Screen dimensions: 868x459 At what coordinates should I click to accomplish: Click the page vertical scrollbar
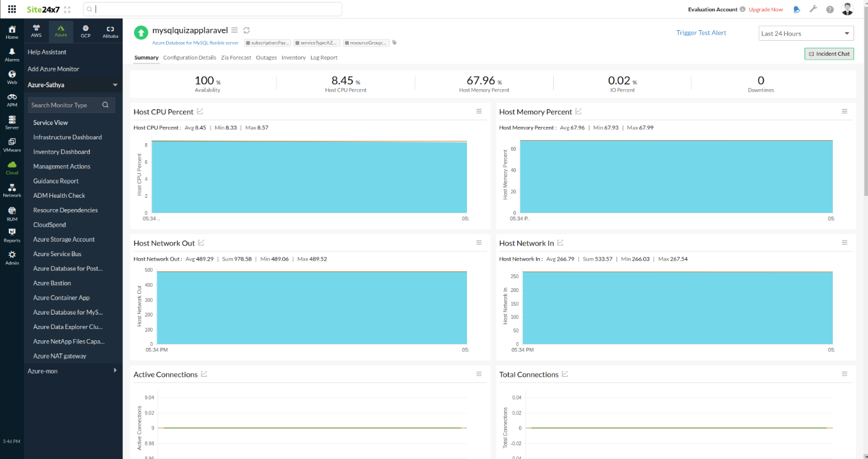pos(865,100)
